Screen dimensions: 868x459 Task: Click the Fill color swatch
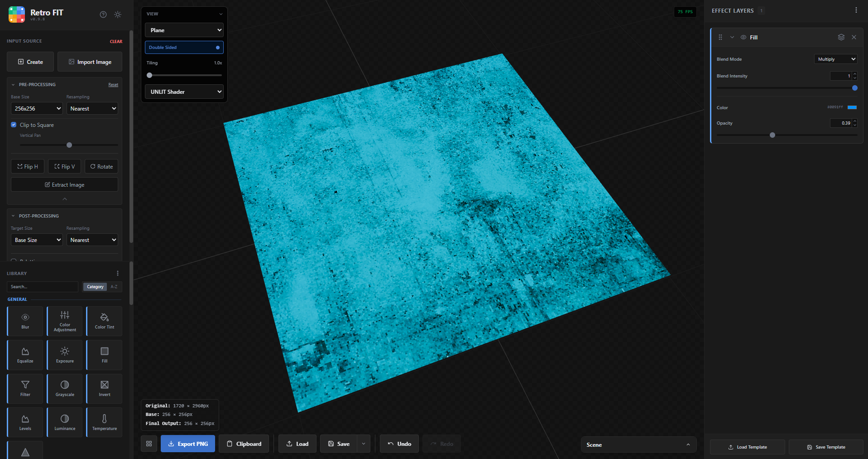coord(852,107)
